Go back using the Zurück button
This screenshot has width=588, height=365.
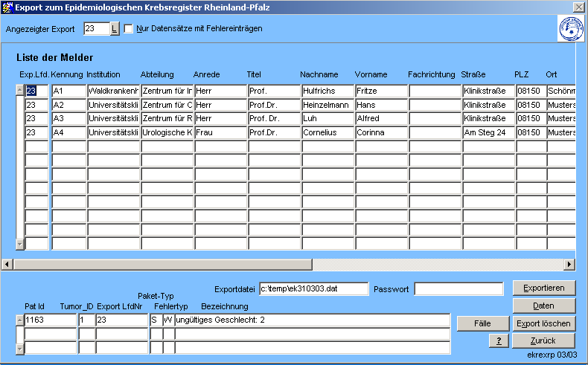pos(543,340)
